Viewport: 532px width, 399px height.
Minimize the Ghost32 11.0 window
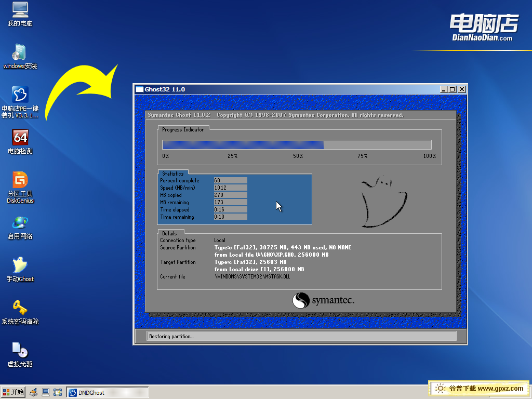(444, 89)
